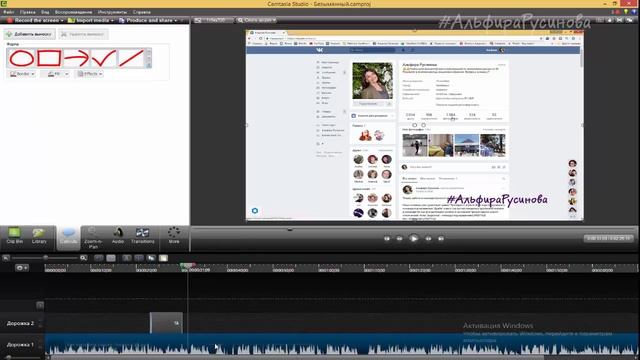640x360 pixels.
Task: Open the Справка menu
Action: tap(142, 12)
